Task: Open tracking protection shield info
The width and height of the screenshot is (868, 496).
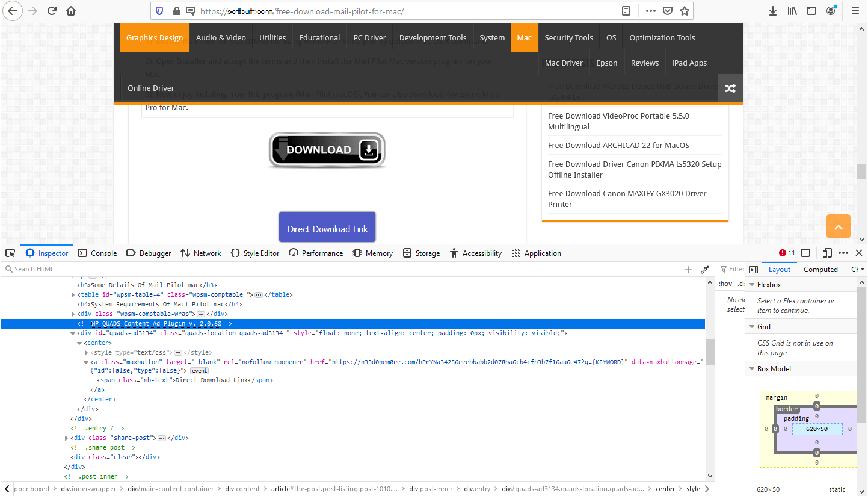Action: (x=159, y=11)
